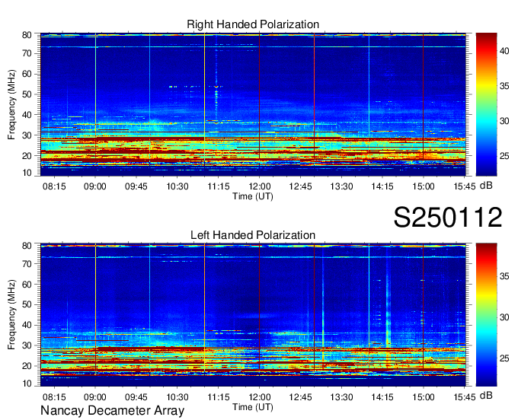Viewport: 518px width, 420px height.
Task: Click the Right Handed spectrogram image
Action: [x=253, y=104]
